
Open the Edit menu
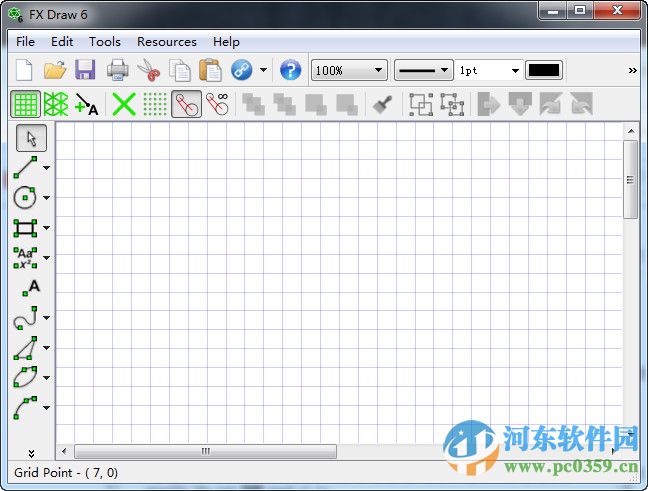tap(62, 42)
